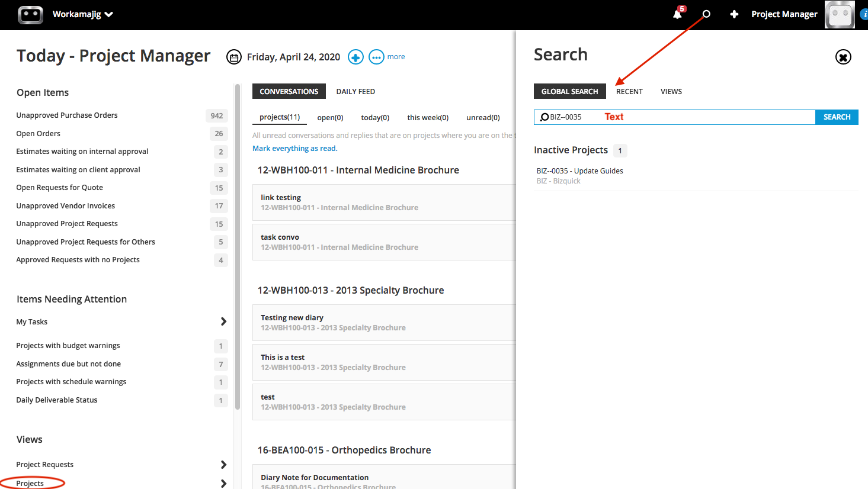
Task: Open Projects with schedule warnings
Action: tap(71, 382)
